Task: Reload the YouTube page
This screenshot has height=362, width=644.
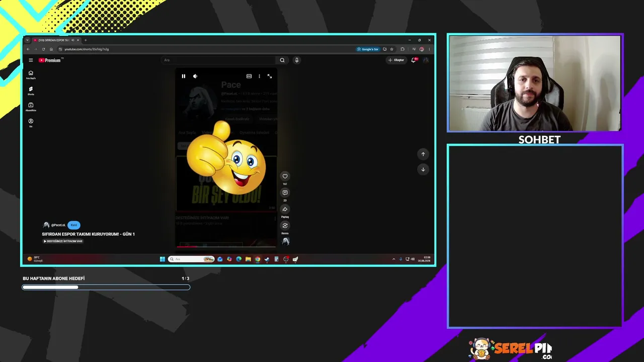Action: [x=43, y=49]
